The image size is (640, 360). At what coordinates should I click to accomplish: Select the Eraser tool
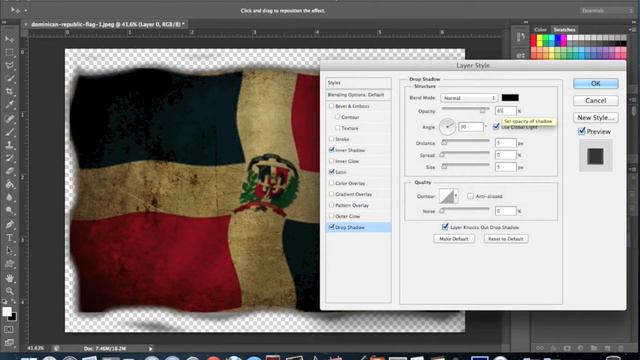[9, 171]
